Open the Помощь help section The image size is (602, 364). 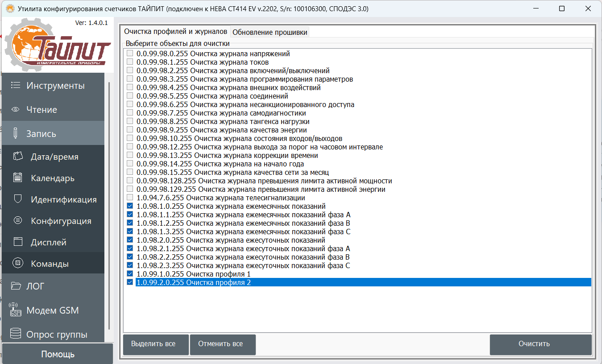click(x=58, y=355)
